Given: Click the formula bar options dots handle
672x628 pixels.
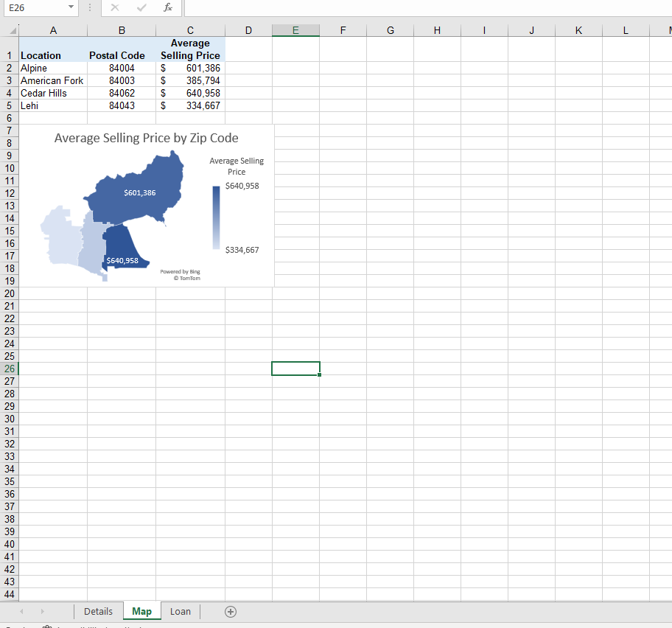Looking at the screenshot, I should click(x=90, y=7).
